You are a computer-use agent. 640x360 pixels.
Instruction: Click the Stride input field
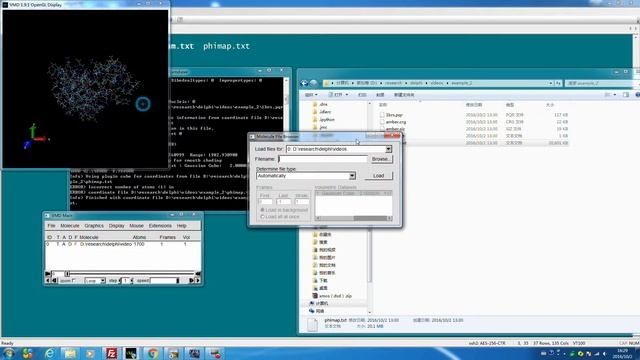[x=302, y=202]
